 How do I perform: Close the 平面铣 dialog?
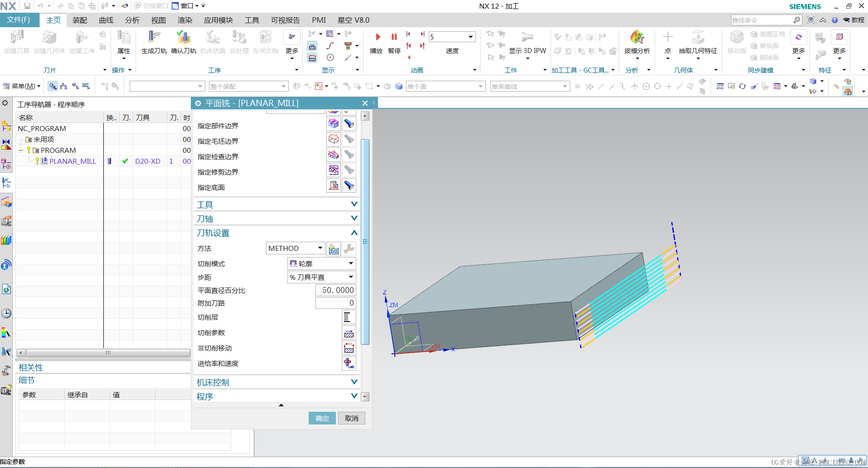coord(365,103)
